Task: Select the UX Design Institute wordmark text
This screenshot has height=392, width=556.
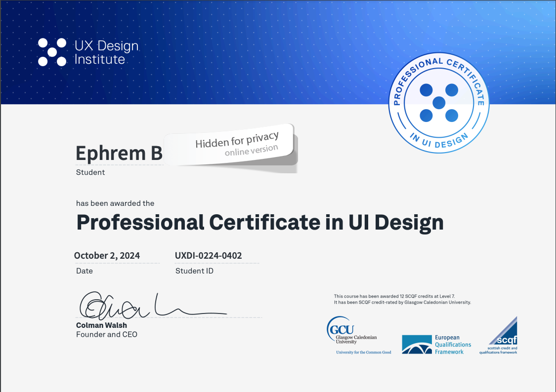Action: click(x=106, y=52)
